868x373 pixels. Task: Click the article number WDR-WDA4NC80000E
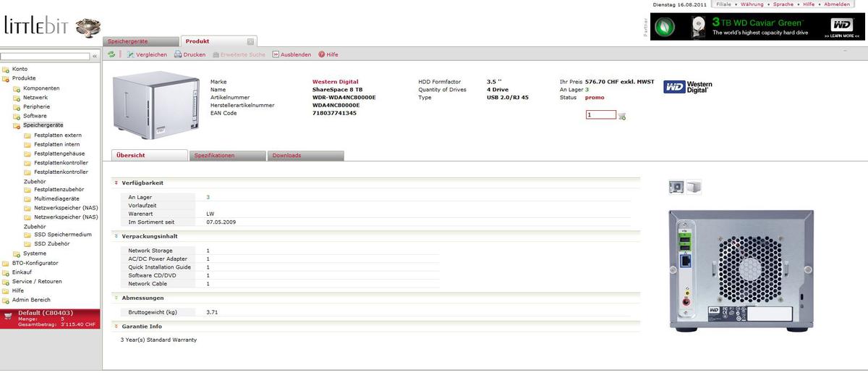pos(344,97)
